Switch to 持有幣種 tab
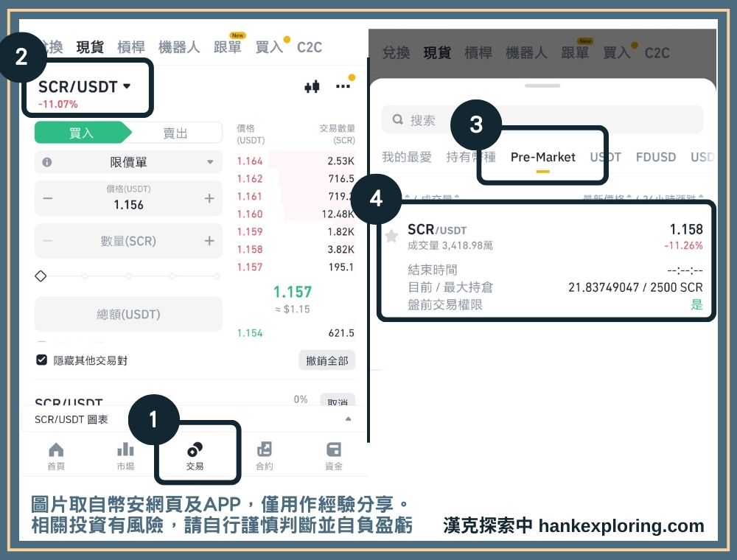This screenshot has width=737, height=560. point(471,157)
